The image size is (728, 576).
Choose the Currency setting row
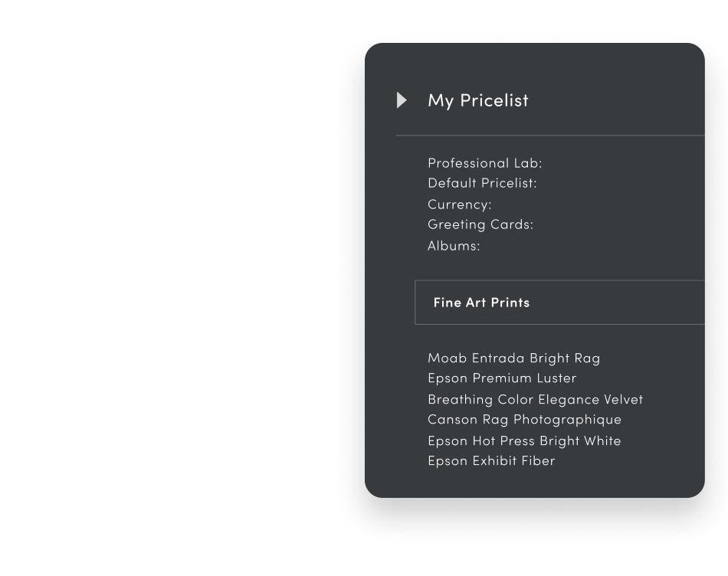tap(459, 205)
